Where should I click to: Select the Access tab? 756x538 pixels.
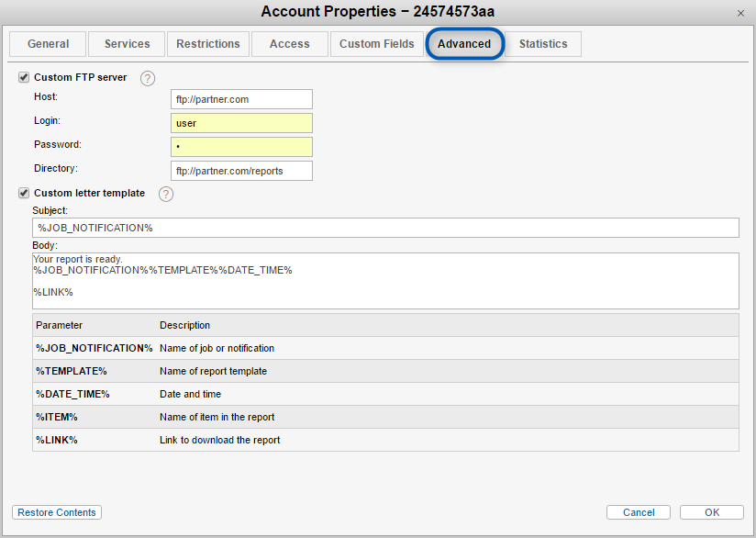point(289,44)
